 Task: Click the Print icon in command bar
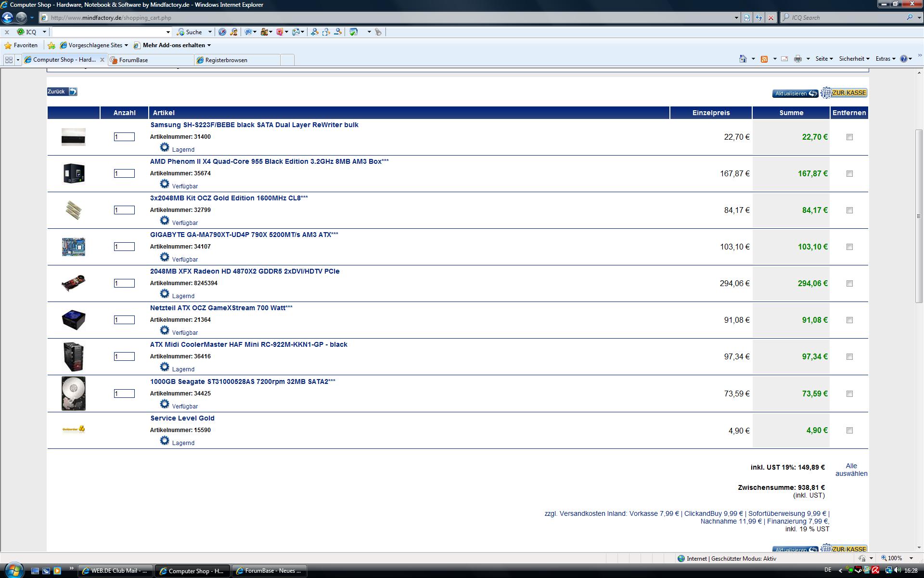coord(797,59)
